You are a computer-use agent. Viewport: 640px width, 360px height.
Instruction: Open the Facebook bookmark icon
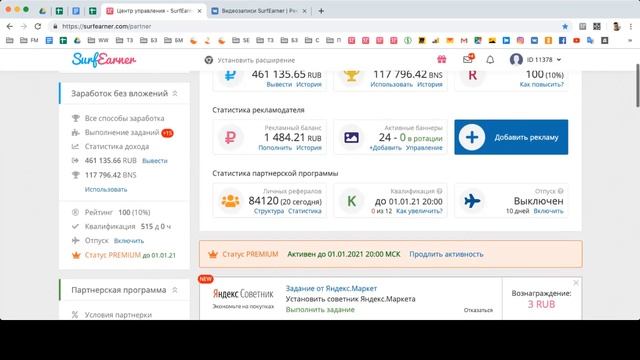(562, 40)
